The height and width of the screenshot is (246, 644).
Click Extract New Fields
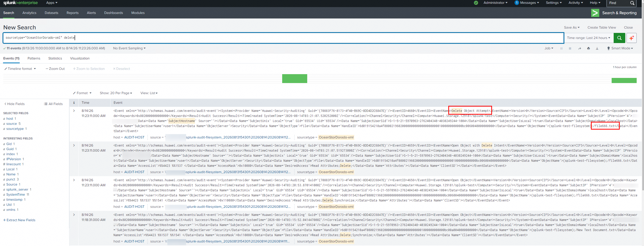point(19,220)
